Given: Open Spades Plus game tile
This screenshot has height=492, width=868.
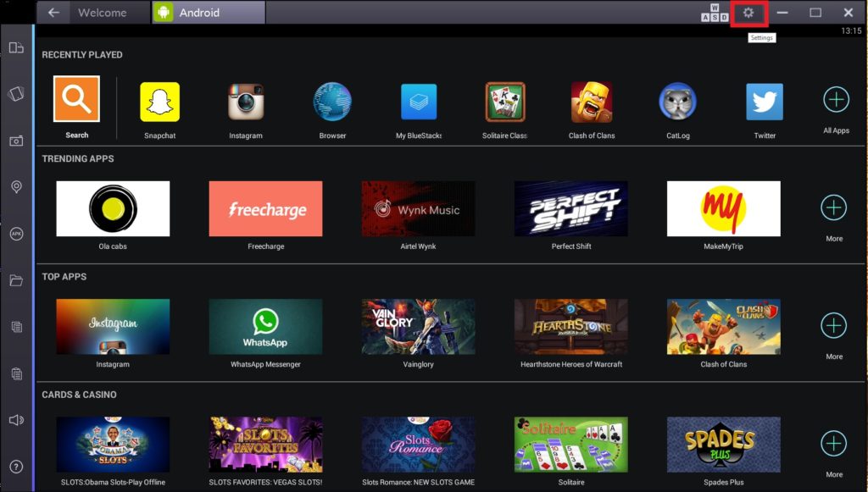Looking at the screenshot, I should tap(724, 445).
